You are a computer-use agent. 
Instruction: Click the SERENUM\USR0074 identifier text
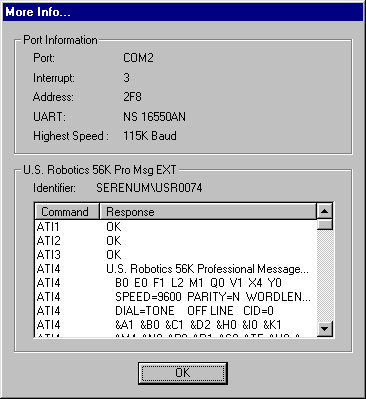(149, 188)
